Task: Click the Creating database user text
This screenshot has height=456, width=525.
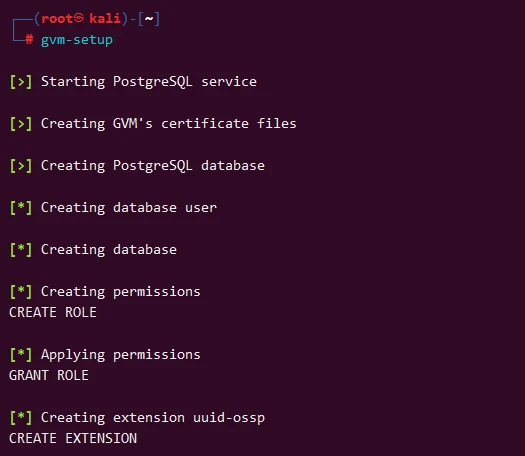Action: 129,208
